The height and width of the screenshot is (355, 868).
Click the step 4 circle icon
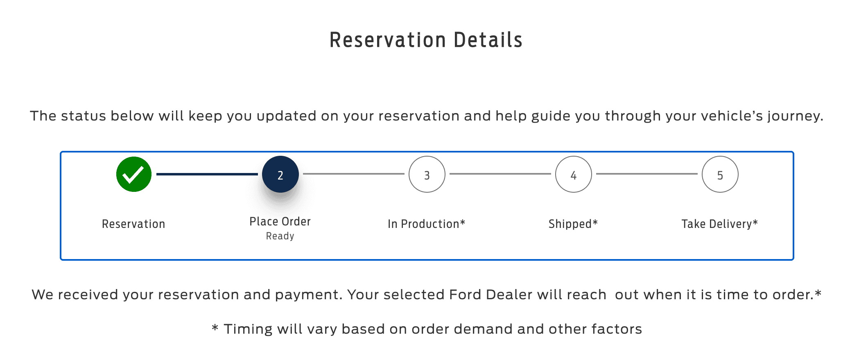574,174
